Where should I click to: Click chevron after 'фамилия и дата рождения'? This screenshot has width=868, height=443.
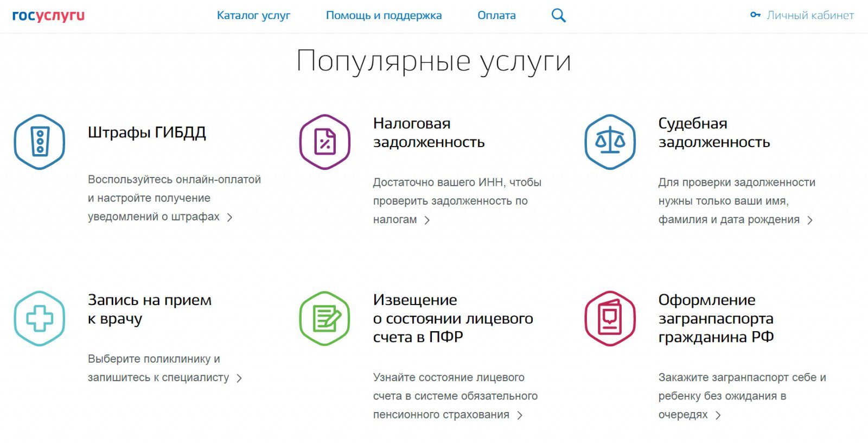[810, 220]
